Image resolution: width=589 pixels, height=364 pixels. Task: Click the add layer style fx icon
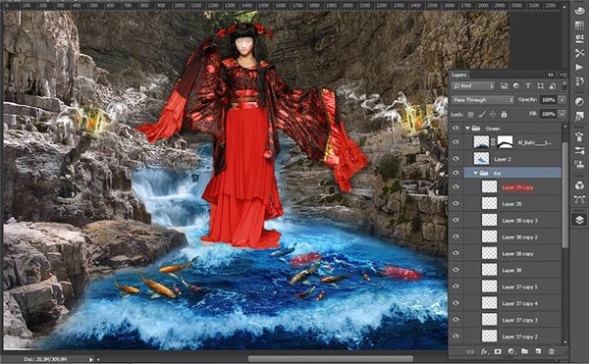click(484, 352)
